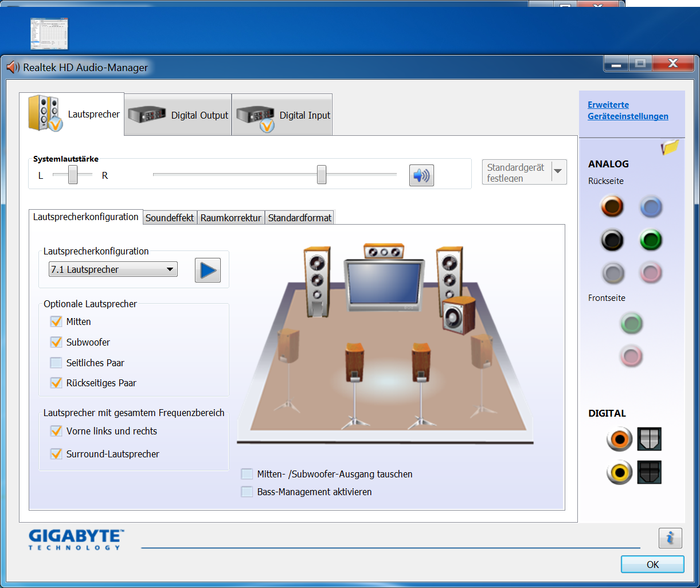Click the green rear analog jack
700x588 pixels.
[651, 240]
